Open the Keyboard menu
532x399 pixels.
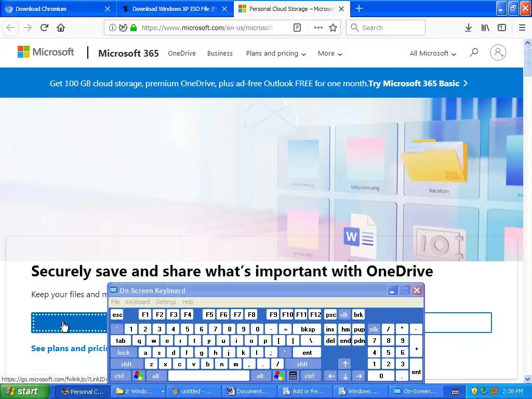pos(138,302)
